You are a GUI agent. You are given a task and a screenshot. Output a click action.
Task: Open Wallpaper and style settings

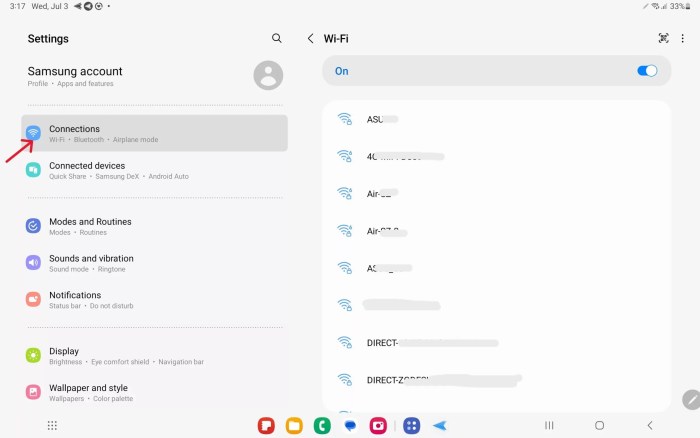(154, 392)
